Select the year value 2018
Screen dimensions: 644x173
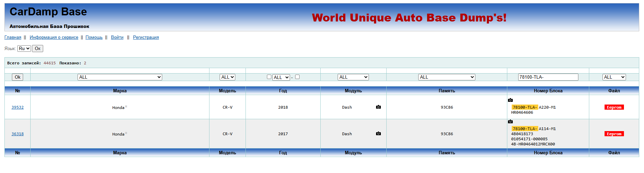(283, 107)
